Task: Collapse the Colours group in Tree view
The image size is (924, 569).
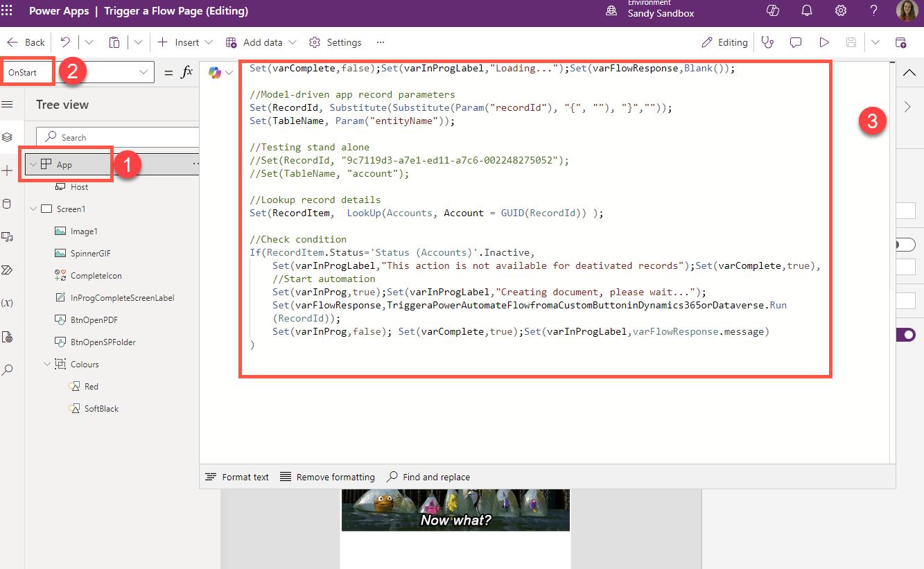Action: click(46, 364)
